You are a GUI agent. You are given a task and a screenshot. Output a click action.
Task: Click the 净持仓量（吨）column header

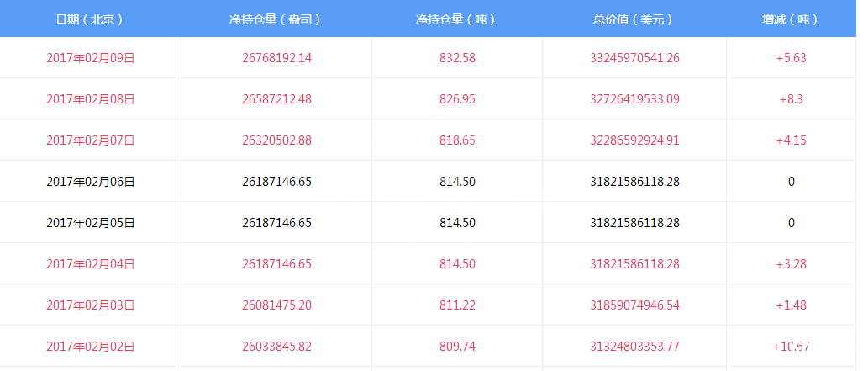click(457, 19)
